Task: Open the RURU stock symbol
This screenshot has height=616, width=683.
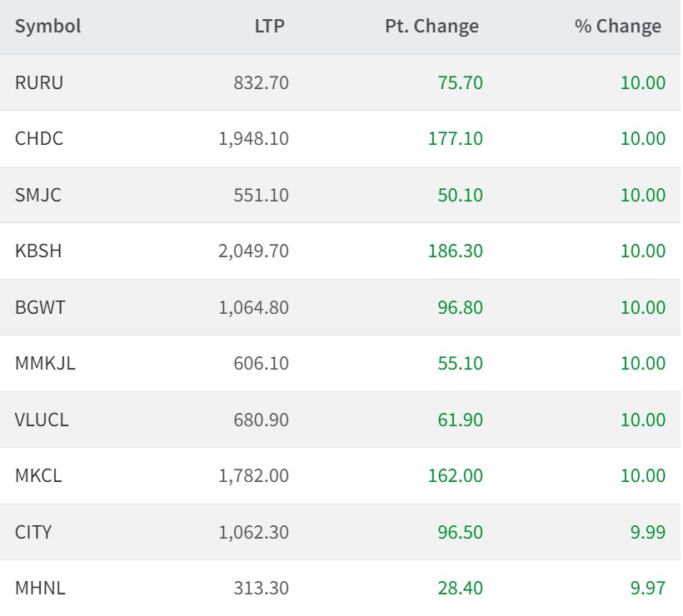Action: [x=39, y=82]
